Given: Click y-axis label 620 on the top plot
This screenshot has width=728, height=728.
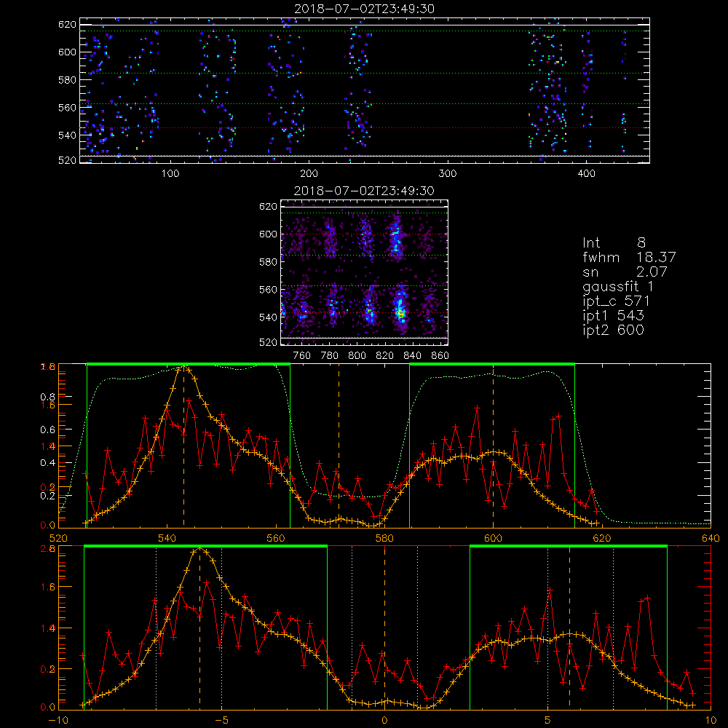Looking at the screenshot, I should click(67, 24).
